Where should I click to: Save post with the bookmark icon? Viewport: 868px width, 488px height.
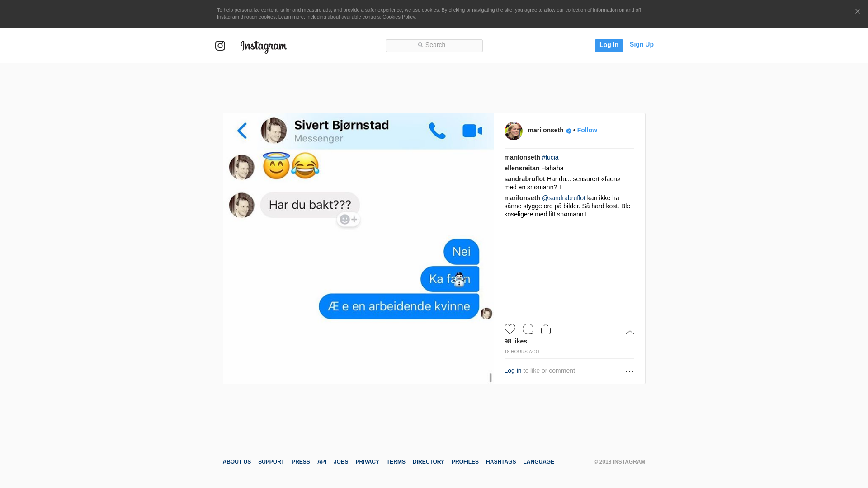pos(630,329)
